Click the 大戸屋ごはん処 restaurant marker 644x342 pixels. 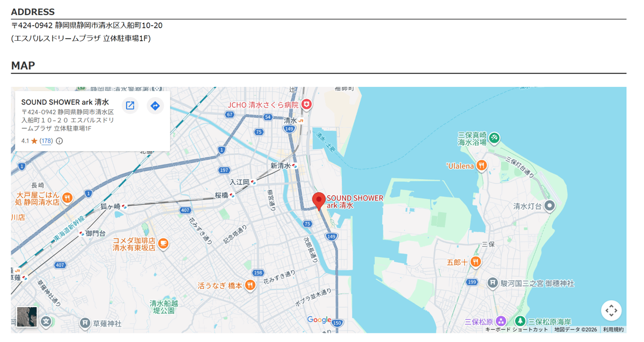pos(67,198)
